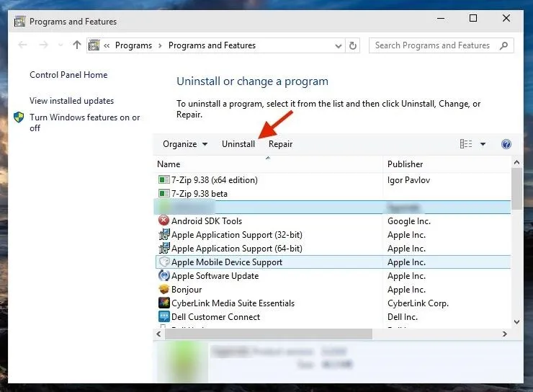
Task: Click the vertical scrollbar down arrow
Action: 516,322
